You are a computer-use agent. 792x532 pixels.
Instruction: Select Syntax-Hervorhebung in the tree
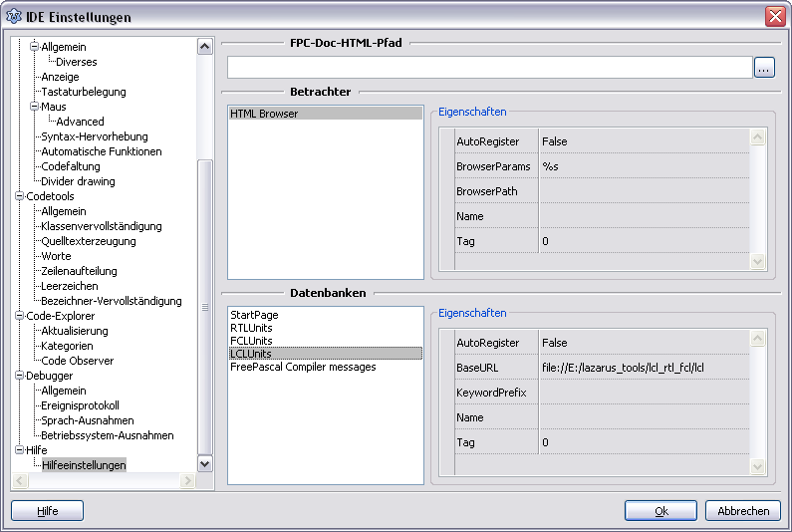pyautogui.click(x=94, y=136)
